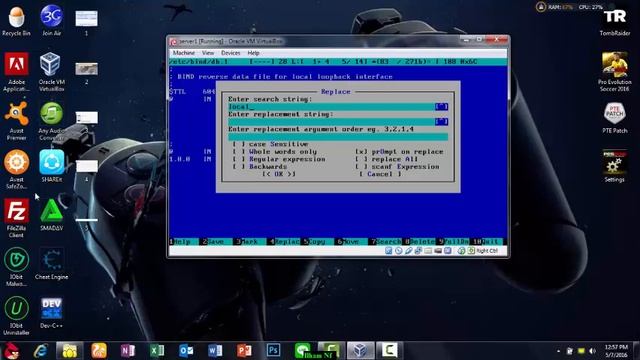This screenshot has width=640, height=360.
Task: Open Any Audio Converter desktop icon
Action: [x=51, y=121]
